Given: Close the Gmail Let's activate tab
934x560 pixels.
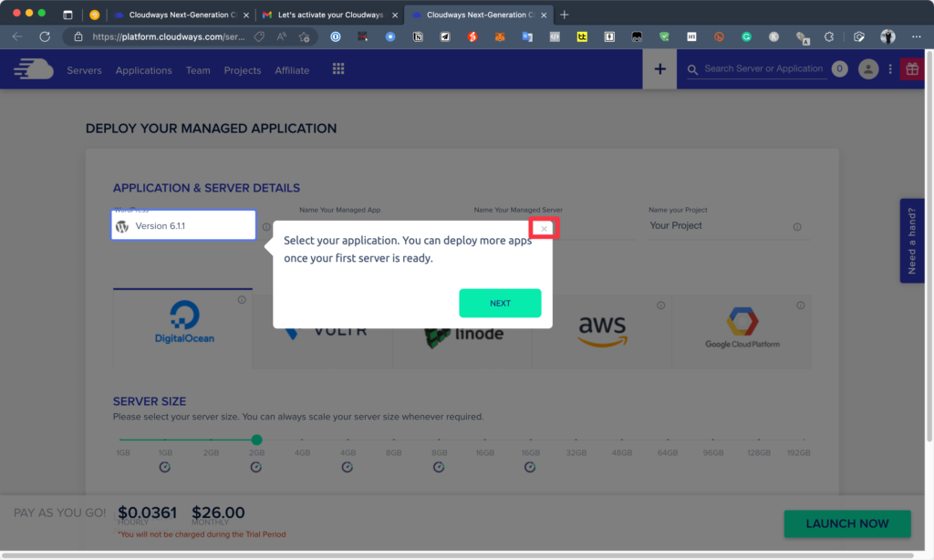Looking at the screenshot, I should pos(394,16).
